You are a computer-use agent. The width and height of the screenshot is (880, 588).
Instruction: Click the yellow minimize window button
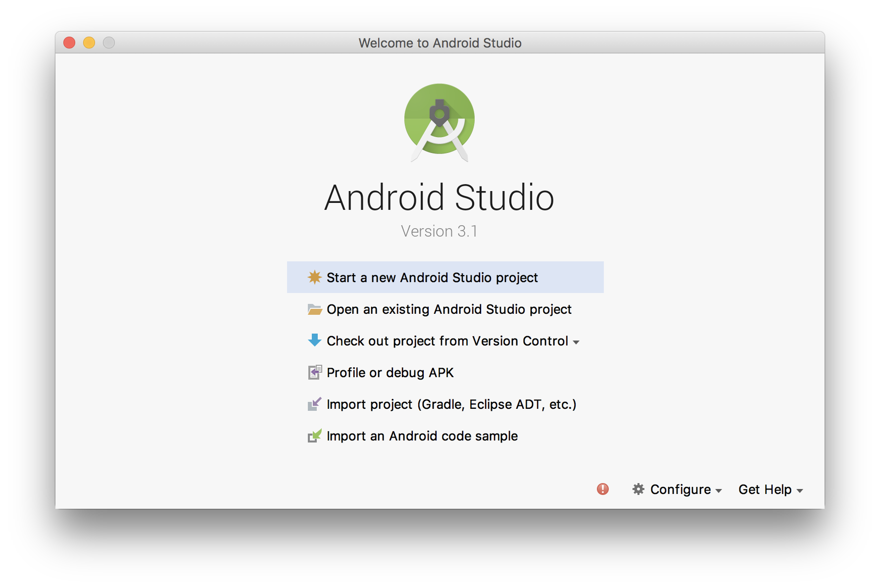89,43
